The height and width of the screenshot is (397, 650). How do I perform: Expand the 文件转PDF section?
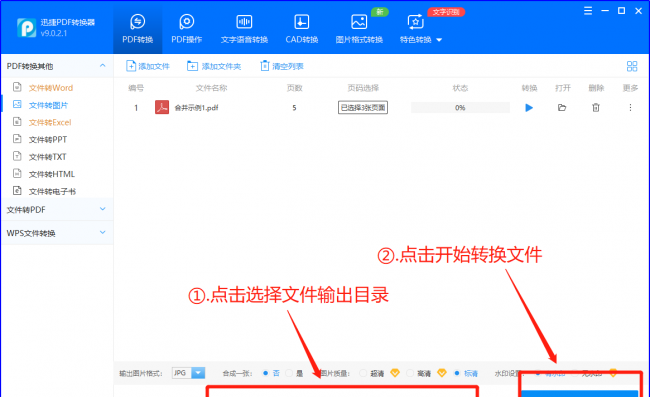(103, 209)
